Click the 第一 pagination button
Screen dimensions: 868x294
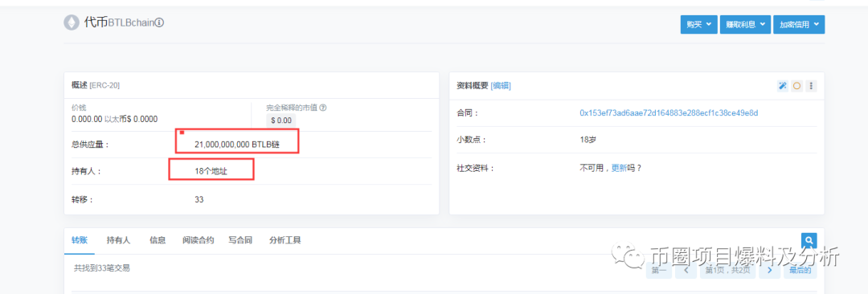point(659,270)
